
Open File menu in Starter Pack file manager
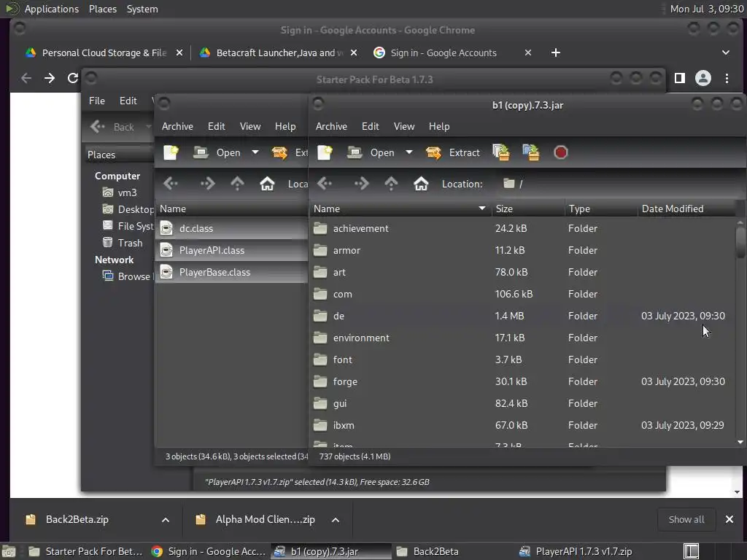[x=97, y=101]
